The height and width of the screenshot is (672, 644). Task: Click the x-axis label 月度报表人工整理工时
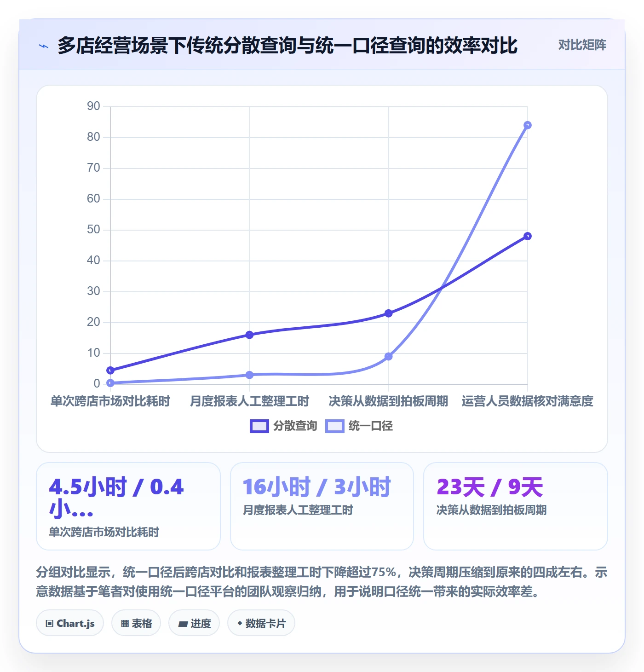point(249,401)
